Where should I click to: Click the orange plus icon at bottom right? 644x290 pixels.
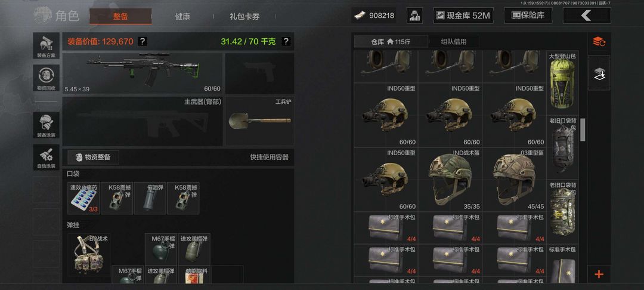(599, 274)
